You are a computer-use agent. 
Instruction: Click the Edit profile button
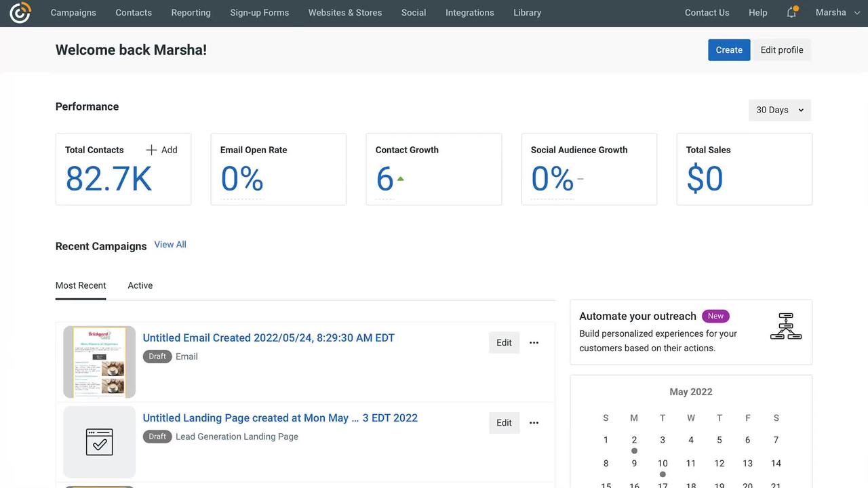[x=781, y=49]
